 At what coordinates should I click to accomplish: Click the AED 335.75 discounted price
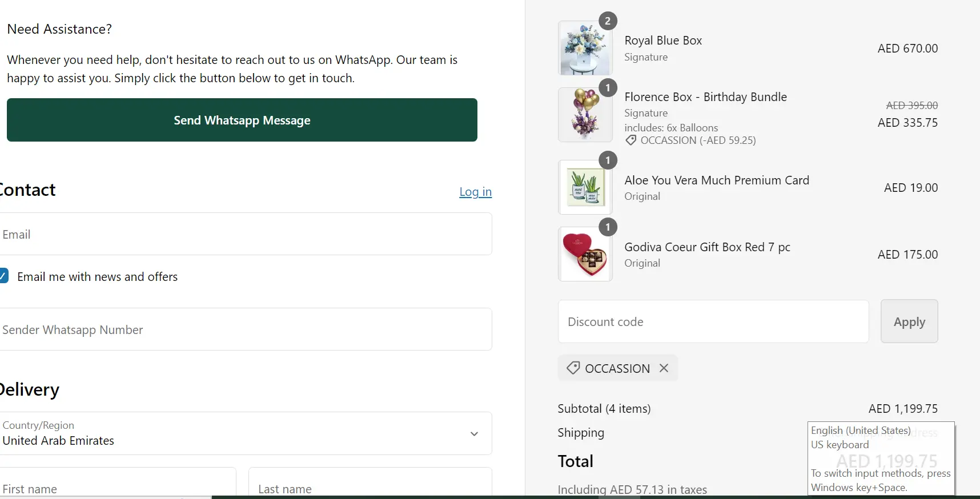(x=907, y=123)
